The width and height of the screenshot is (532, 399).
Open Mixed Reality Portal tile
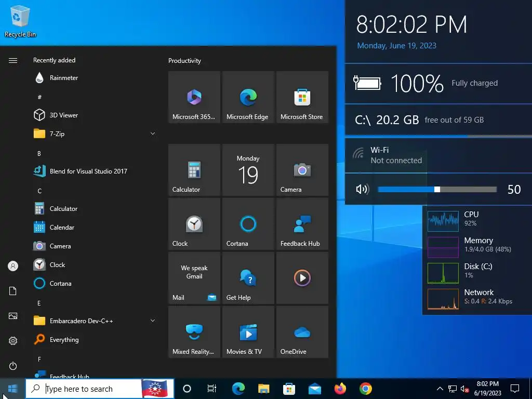click(x=194, y=332)
